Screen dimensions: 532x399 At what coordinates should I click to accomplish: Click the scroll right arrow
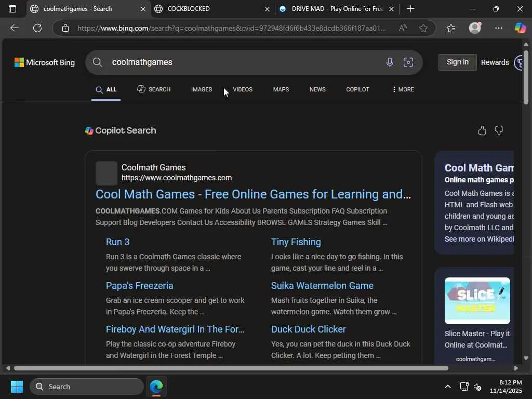click(x=516, y=368)
